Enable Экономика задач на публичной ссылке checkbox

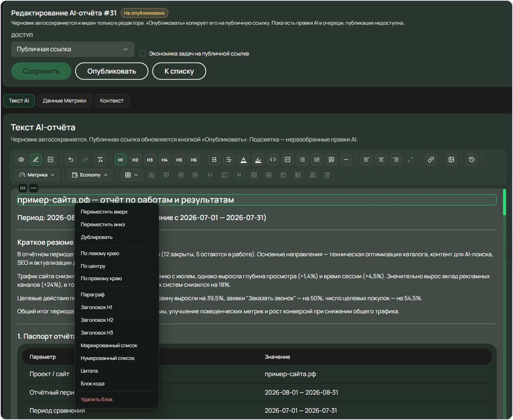point(142,53)
